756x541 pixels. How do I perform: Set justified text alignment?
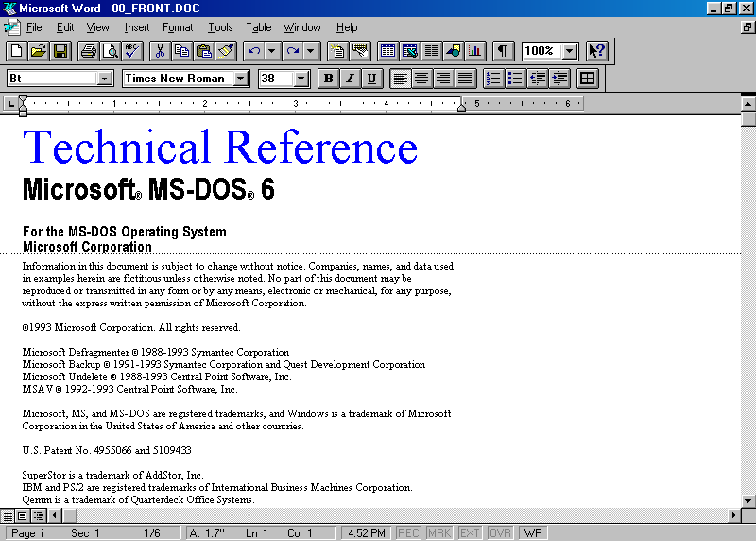(465, 79)
